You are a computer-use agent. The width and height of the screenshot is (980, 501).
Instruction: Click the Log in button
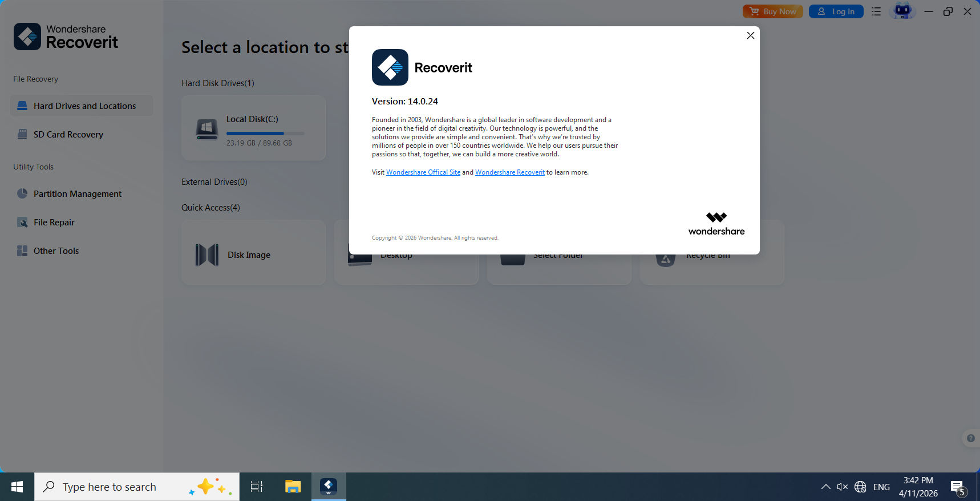click(x=836, y=11)
